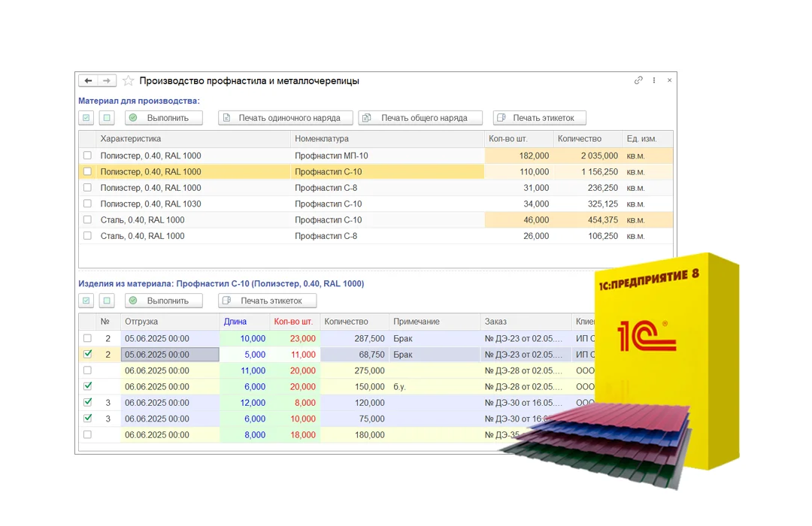Tick checkbox for Сталь Профнастил С-10 row
Viewport: 812px width, 526px height.
click(87, 219)
